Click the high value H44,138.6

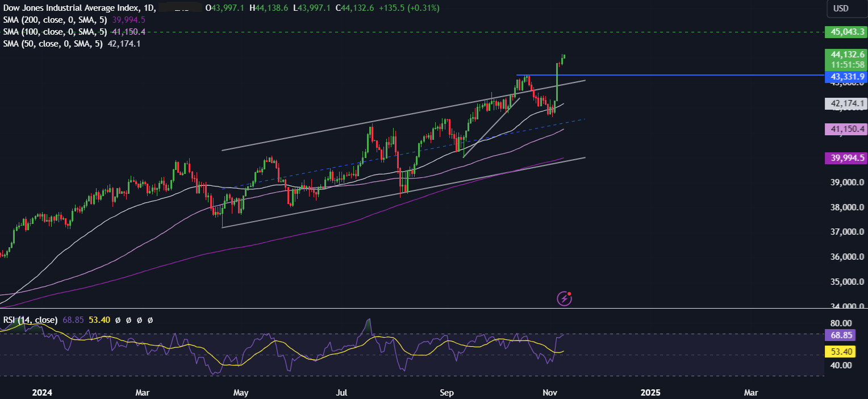pos(268,8)
